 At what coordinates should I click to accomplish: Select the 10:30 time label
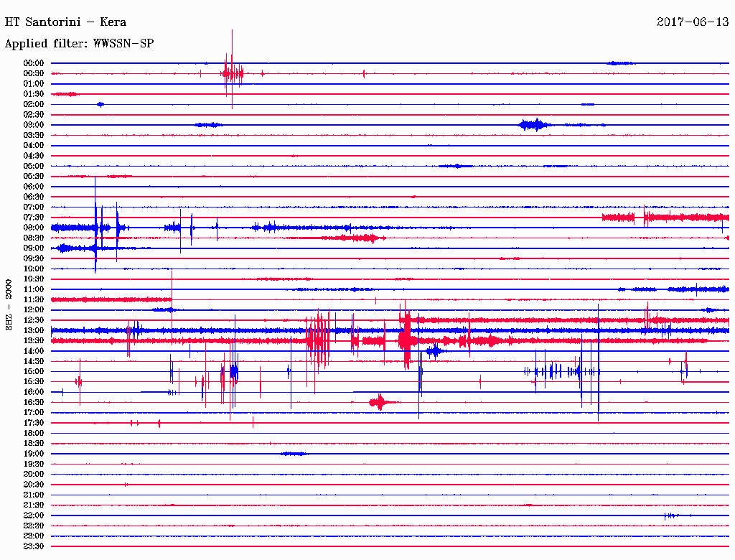point(34,279)
